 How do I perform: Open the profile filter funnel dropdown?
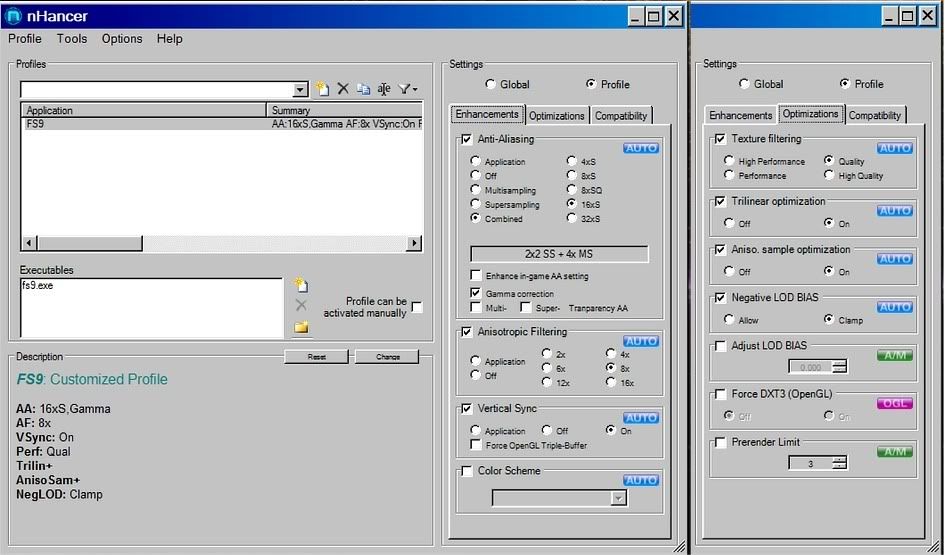pyautogui.click(x=408, y=89)
